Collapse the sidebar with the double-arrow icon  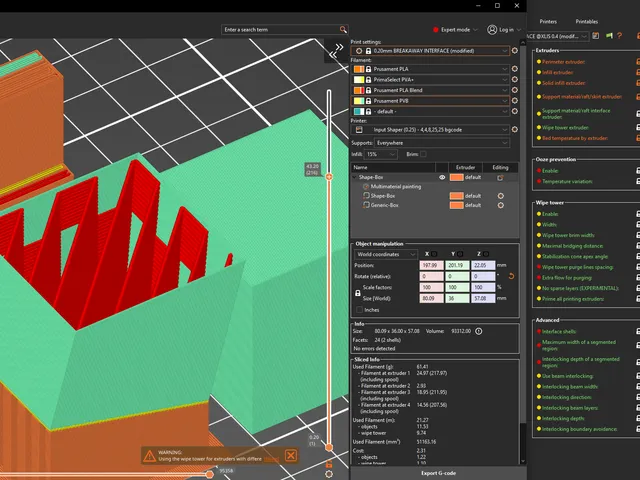point(336,51)
